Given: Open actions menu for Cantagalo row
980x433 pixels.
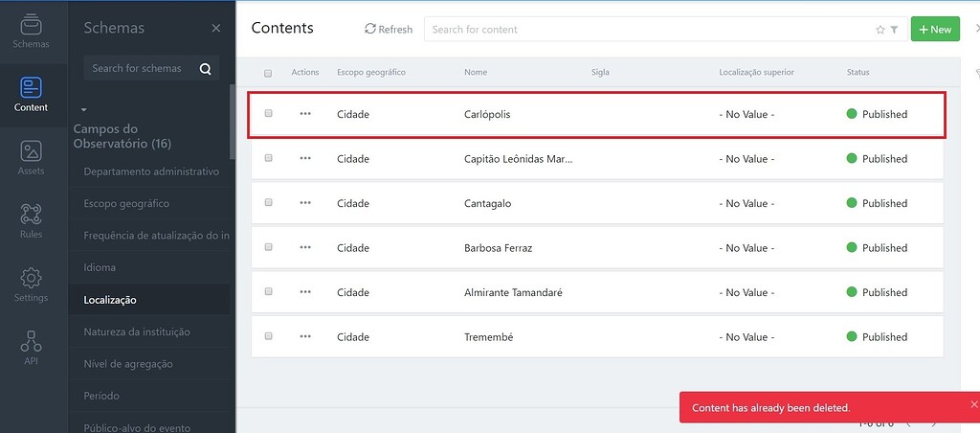Looking at the screenshot, I should pyautogui.click(x=305, y=203).
